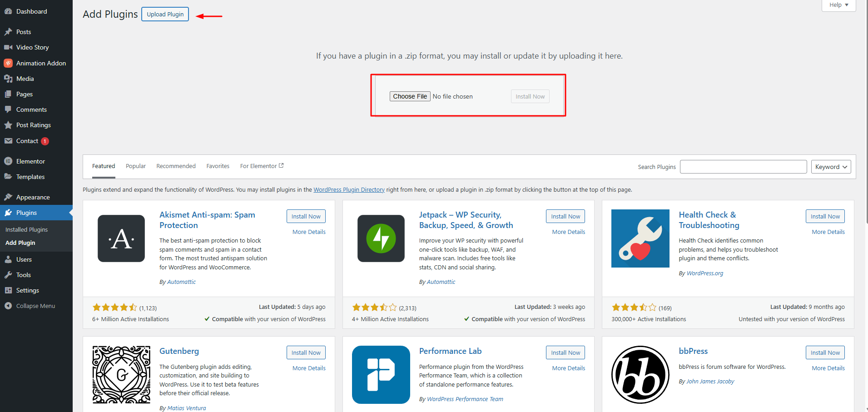The width and height of the screenshot is (868, 412).
Task: Install the Akismet Anti-spam plugin
Action: [x=306, y=216]
